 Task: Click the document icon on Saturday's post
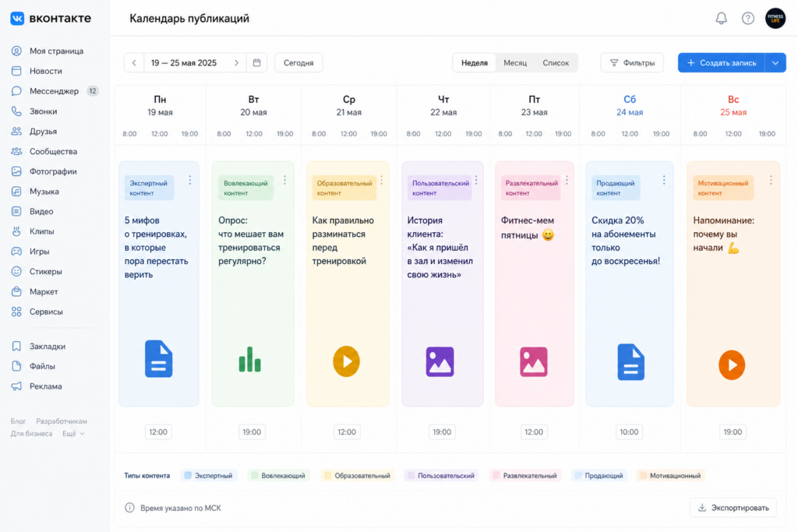tap(630, 362)
